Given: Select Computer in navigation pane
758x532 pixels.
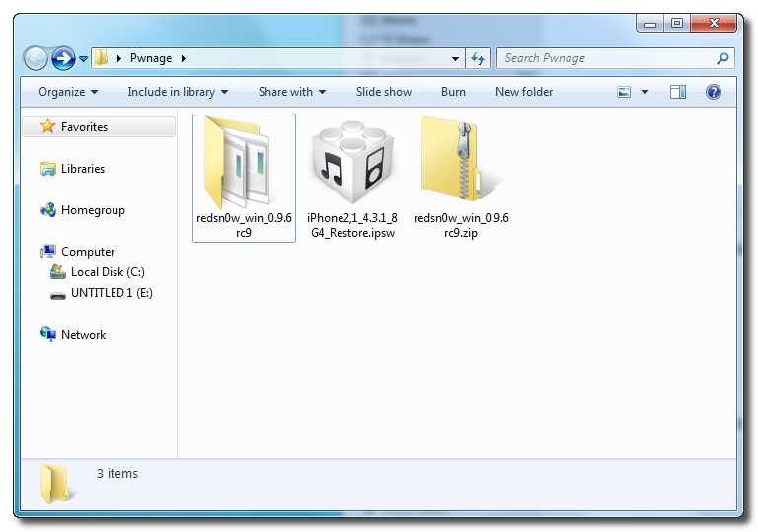Looking at the screenshot, I should click(x=88, y=252).
